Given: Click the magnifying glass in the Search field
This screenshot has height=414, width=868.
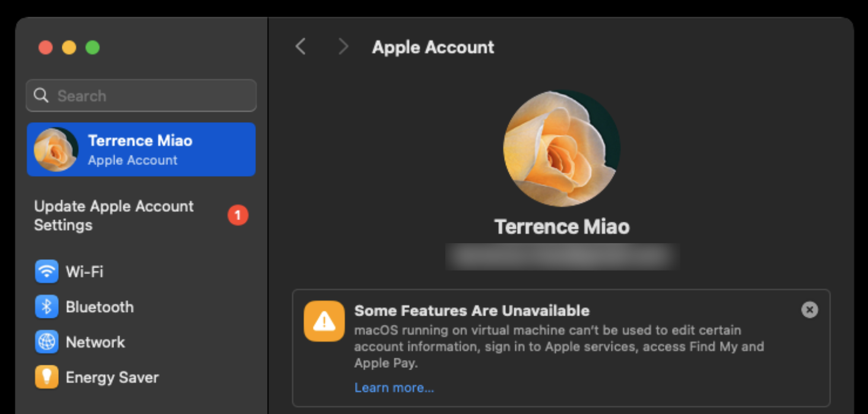Looking at the screenshot, I should point(40,95).
